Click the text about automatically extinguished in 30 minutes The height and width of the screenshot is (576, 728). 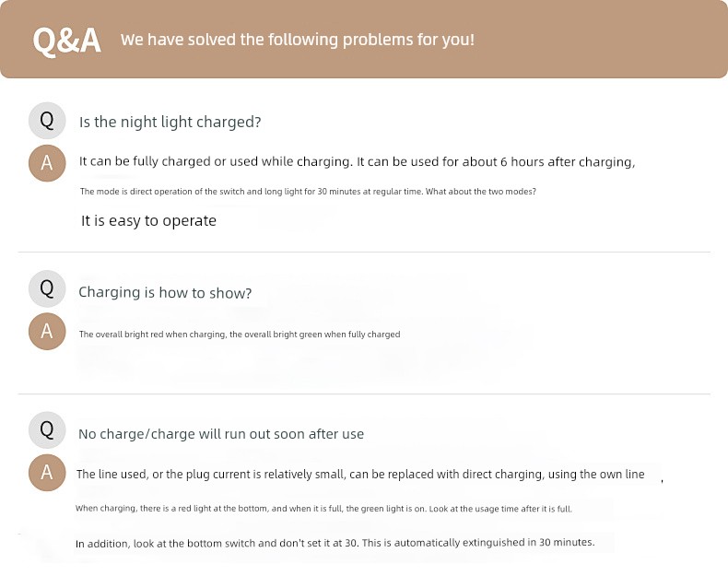click(x=335, y=543)
